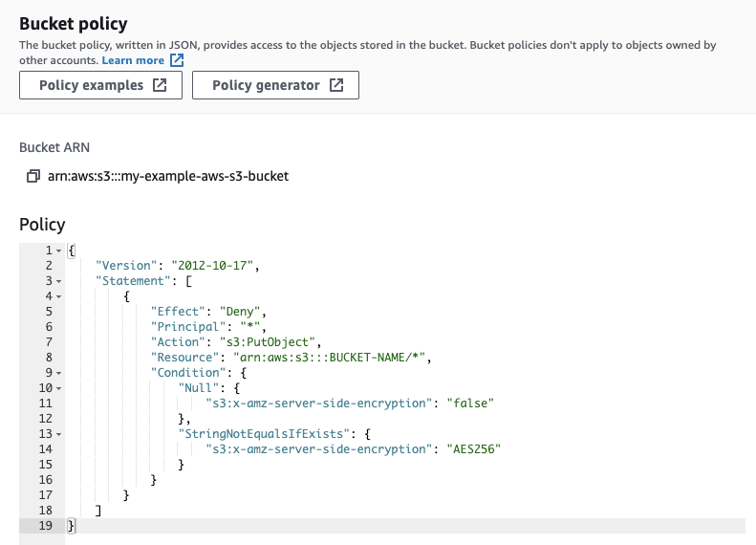This screenshot has height=545, width=756.
Task: Select the bucket ARN text my-example-aws-s3-bucket
Action: pos(168,176)
